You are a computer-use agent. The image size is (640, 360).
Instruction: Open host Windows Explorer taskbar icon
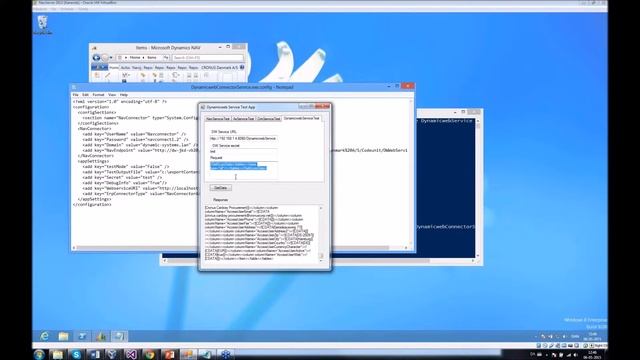(x=58, y=354)
